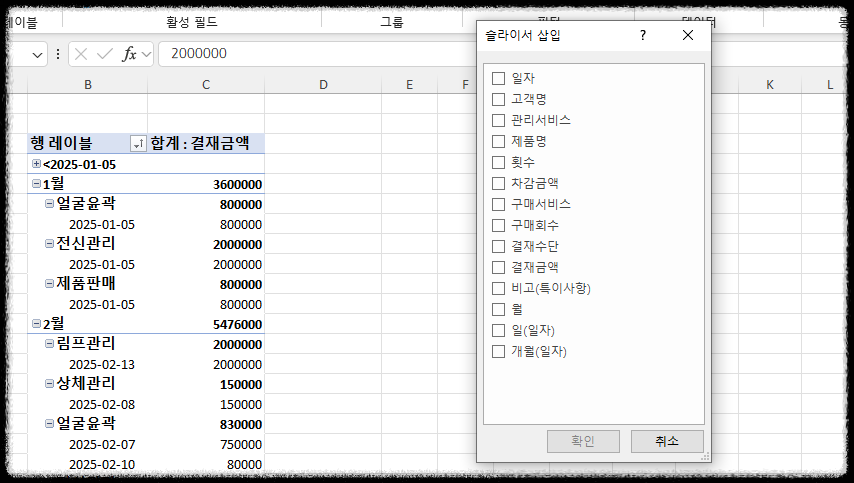854x483 pixels.
Task: Check the 결재금액 field checkbox
Action: pos(498,267)
